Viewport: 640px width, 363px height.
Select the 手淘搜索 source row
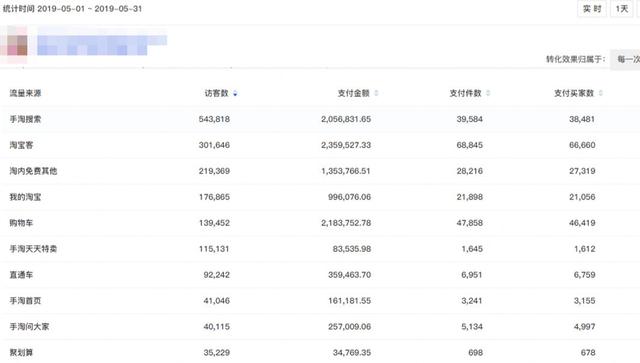[320, 119]
